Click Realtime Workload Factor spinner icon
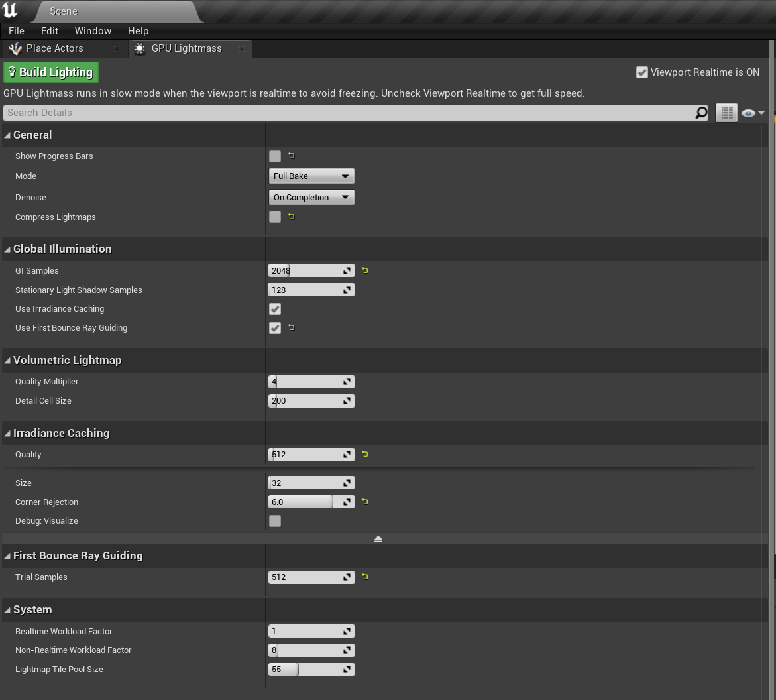The image size is (776, 700). [x=347, y=631]
